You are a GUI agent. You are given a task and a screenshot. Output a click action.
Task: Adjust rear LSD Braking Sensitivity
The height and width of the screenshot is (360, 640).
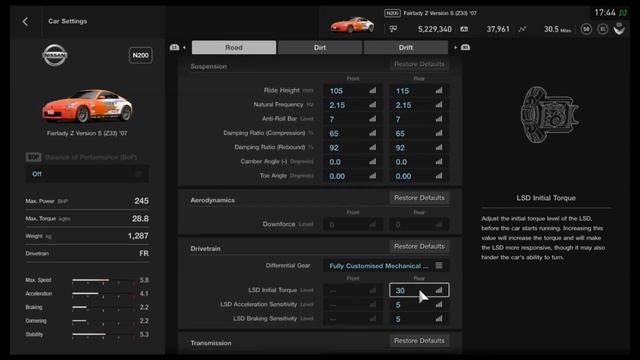click(419, 319)
